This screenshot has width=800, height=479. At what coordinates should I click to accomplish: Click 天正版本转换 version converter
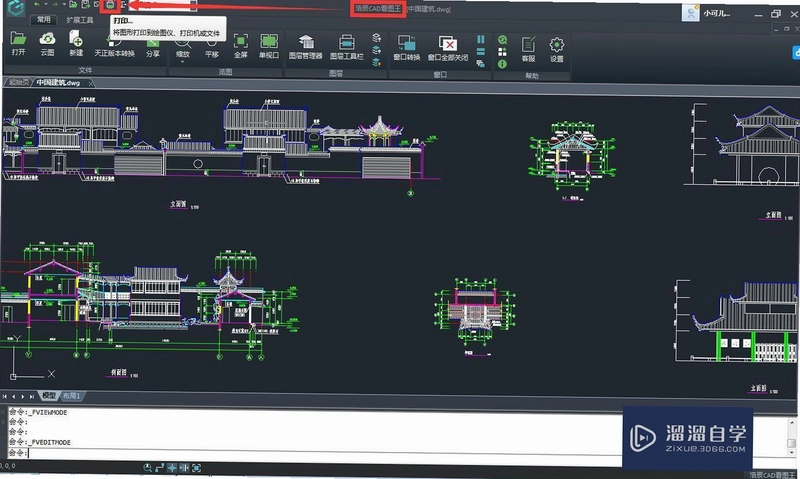click(114, 48)
